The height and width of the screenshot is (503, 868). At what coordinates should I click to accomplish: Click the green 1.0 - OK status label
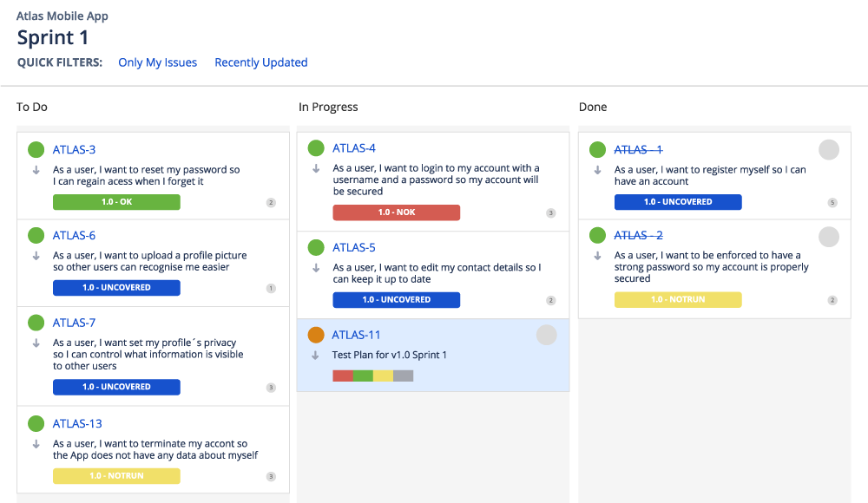[116, 202]
